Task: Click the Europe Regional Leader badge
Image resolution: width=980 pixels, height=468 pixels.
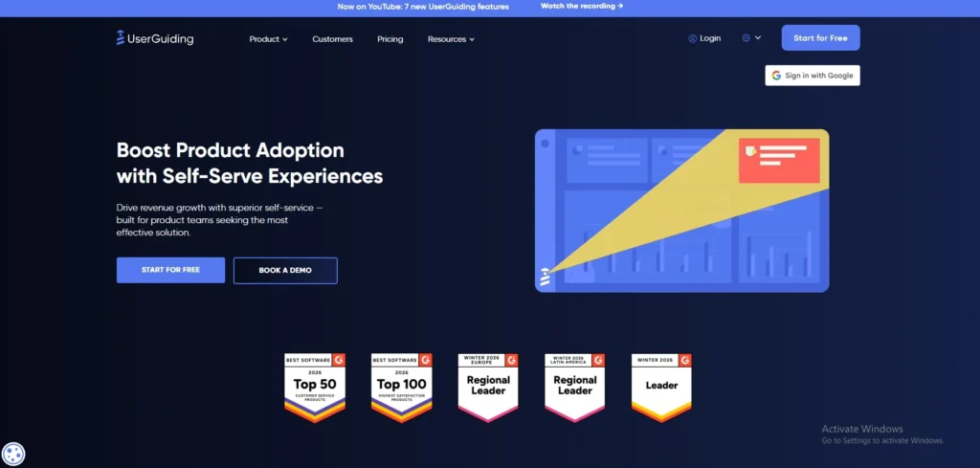Action: 488,388
